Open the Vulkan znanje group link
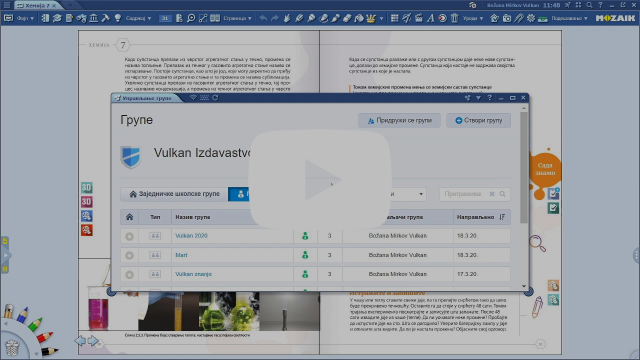The height and width of the screenshot is (360, 640). pos(193,274)
